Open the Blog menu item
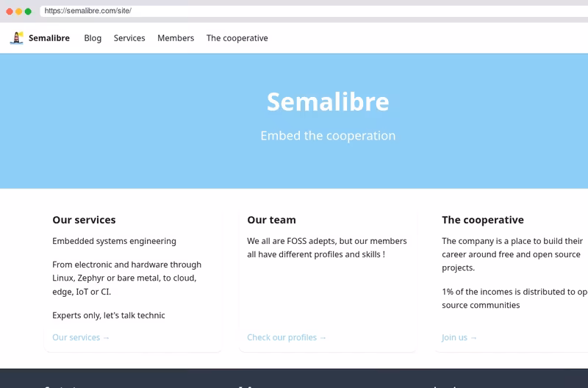Viewport: 588px width, 388px height. tap(93, 38)
